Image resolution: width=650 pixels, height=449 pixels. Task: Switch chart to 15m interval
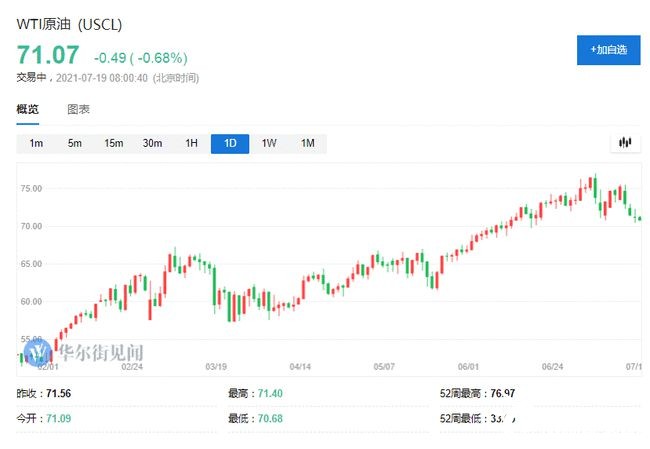pyautogui.click(x=113, y=144)
